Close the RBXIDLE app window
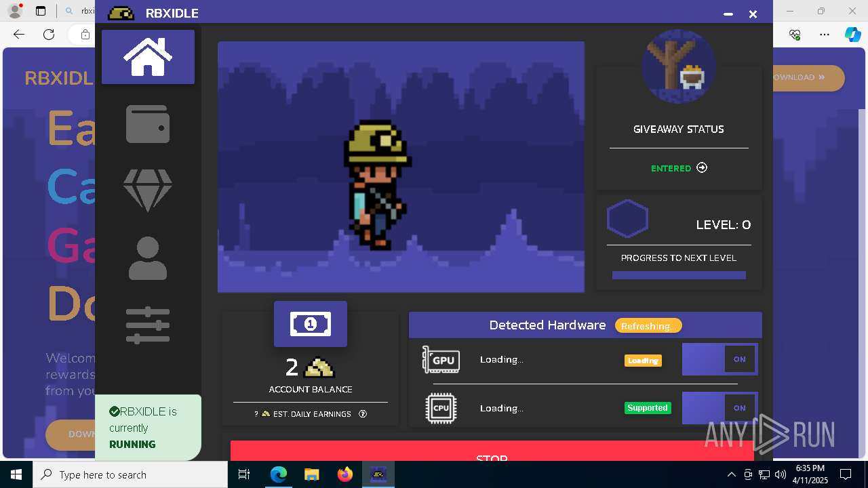Image resolution: width=868 pixels, height=488 pixels. (753, 14)
